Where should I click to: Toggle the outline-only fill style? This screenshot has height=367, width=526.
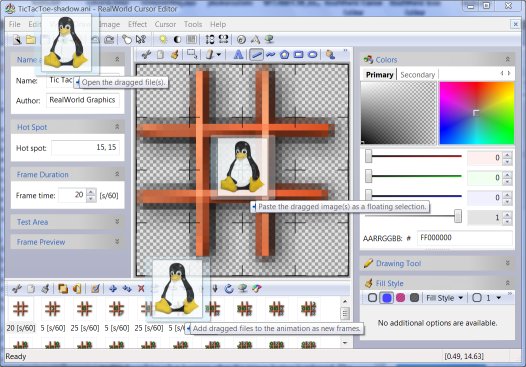(372, 298)
